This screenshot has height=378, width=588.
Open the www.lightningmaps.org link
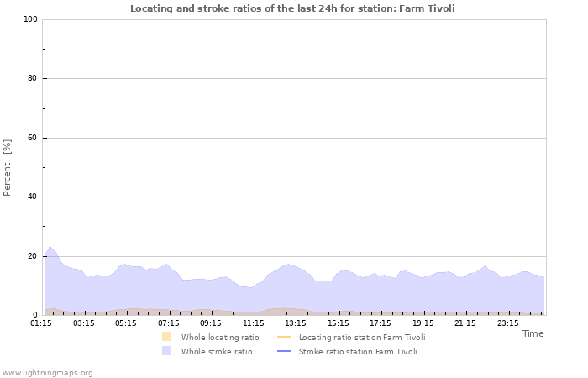tap(47, 372)
